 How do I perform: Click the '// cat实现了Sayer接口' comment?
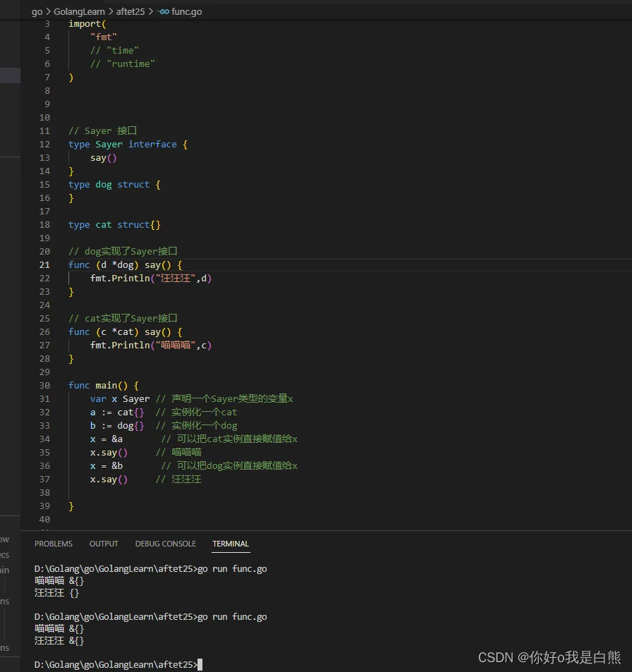(123, 319)
